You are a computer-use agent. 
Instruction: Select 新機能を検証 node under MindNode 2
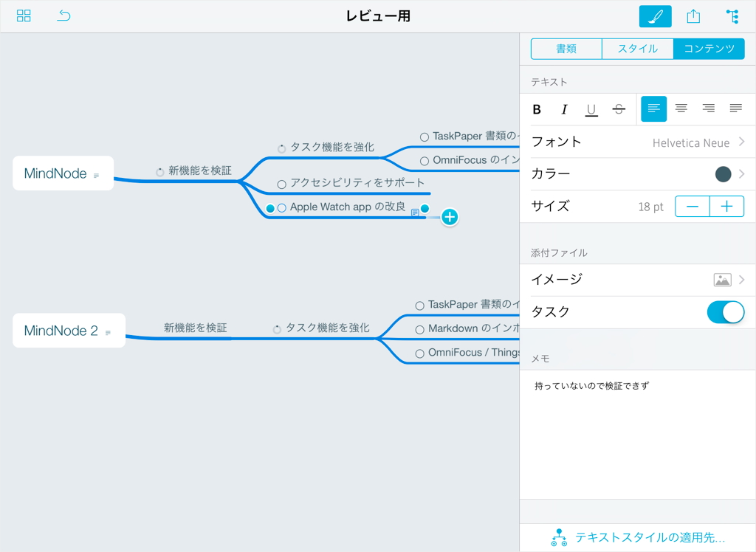coord(195,328)
